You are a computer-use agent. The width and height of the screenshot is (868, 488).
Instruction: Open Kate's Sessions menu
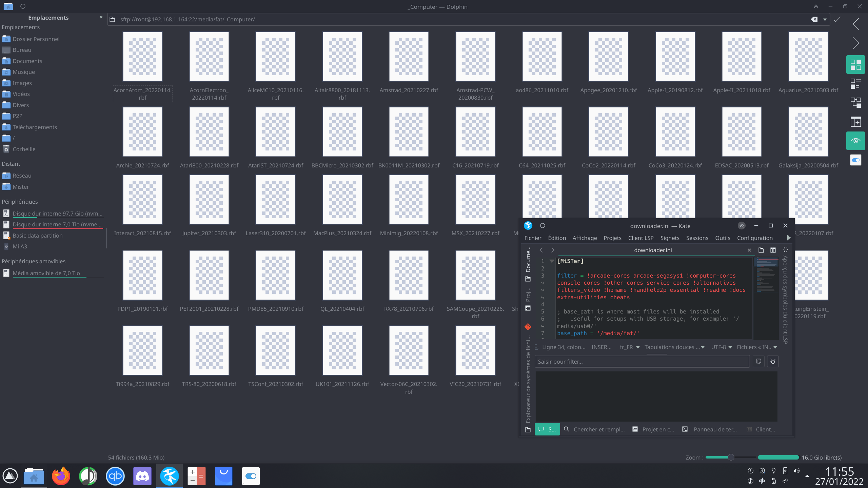point(697,238)
